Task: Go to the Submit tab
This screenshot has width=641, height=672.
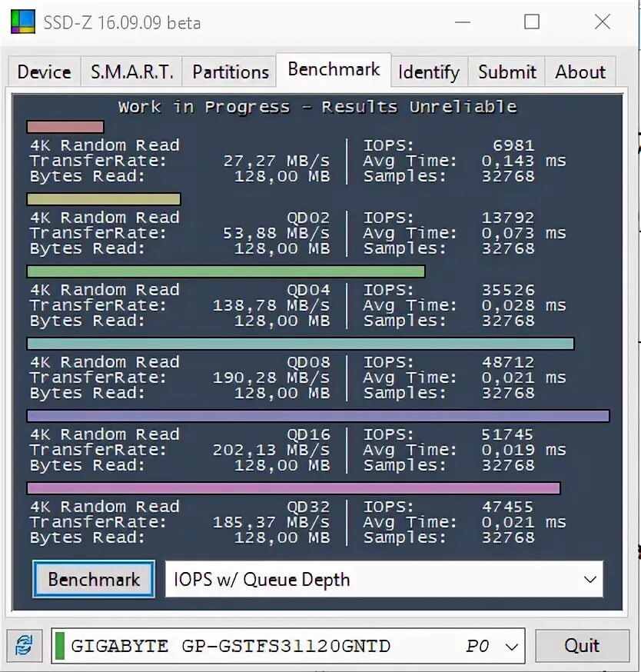Action: [507, 72]
